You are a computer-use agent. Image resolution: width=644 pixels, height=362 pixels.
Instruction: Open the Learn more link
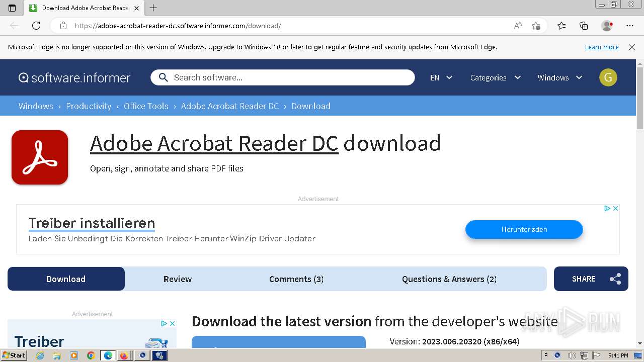tap(602, 47)
